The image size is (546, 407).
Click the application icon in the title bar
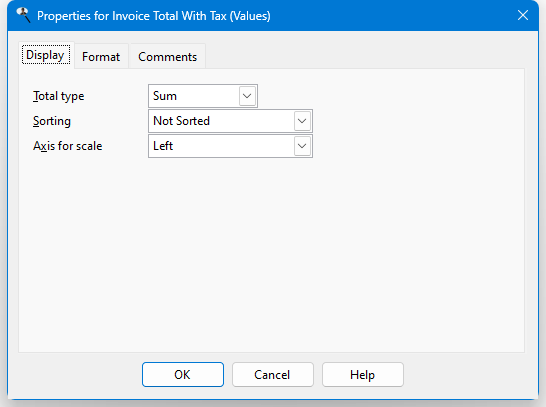pos(23,15)
